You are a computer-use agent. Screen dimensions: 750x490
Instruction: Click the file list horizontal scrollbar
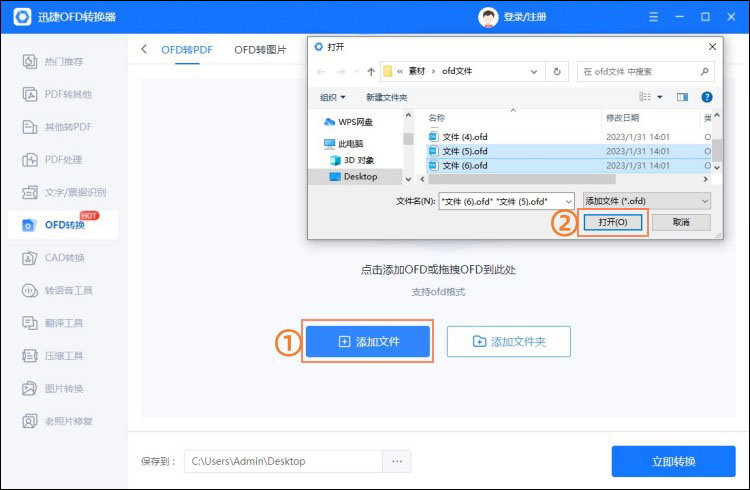[522, 179]
